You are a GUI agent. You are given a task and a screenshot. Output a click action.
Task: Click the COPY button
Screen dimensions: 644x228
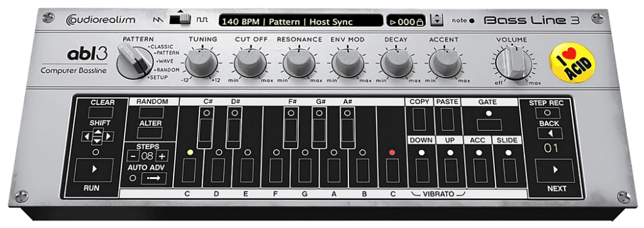[x=419, y=120]
